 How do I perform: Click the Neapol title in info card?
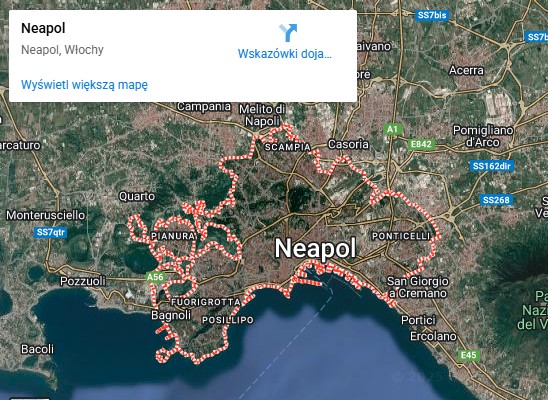(x=43, y=28)
